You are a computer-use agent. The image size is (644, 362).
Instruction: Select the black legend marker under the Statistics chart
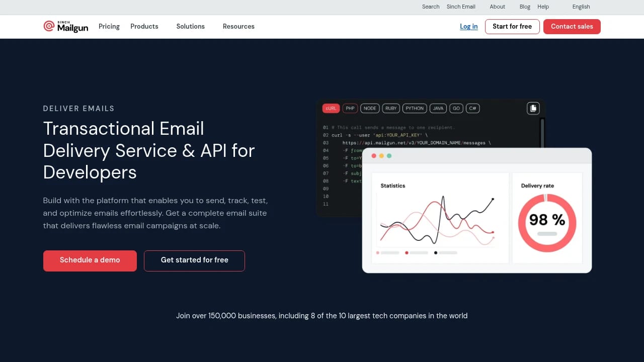[436, 253]
